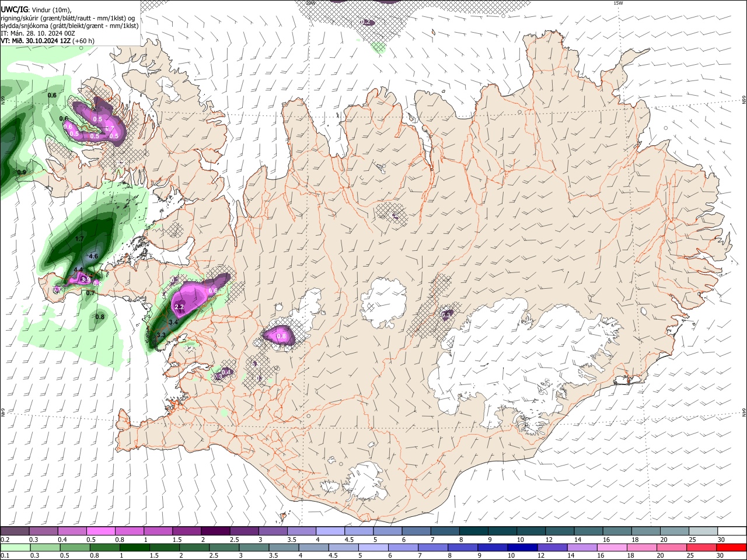Click the '2.2' value in the purple snow patch
The height and width of the screenshot is (560, 747).
[179, 307]
